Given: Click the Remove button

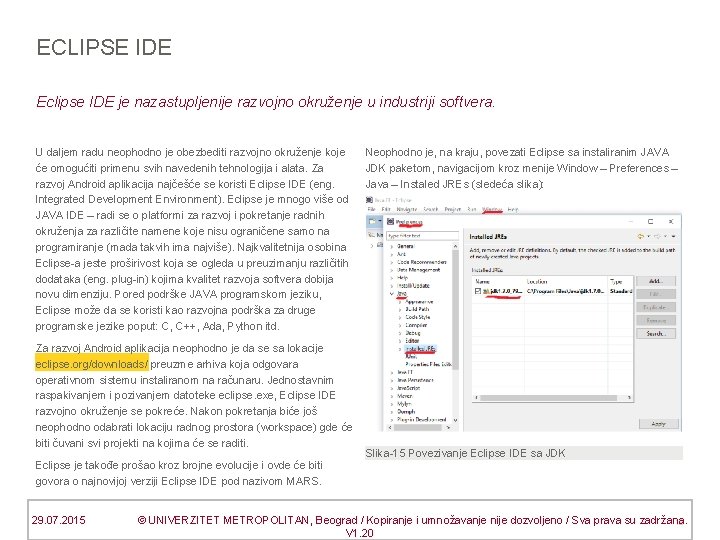Looking at the screenshot, I should (656, 321).
